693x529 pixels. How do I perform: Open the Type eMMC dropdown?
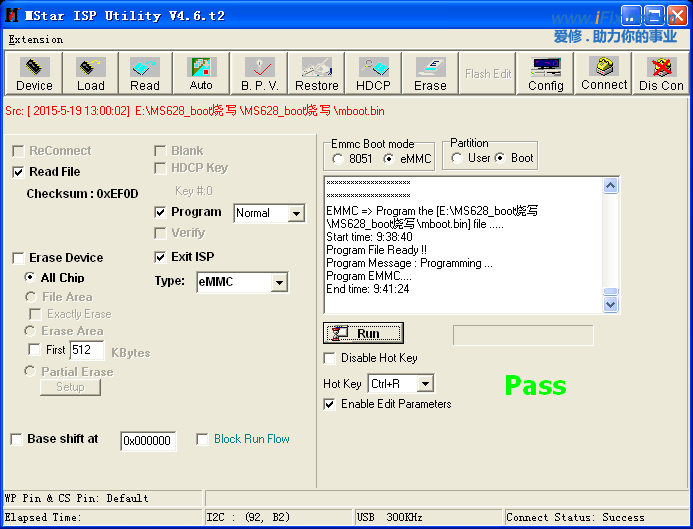click(x=279, y=283)
